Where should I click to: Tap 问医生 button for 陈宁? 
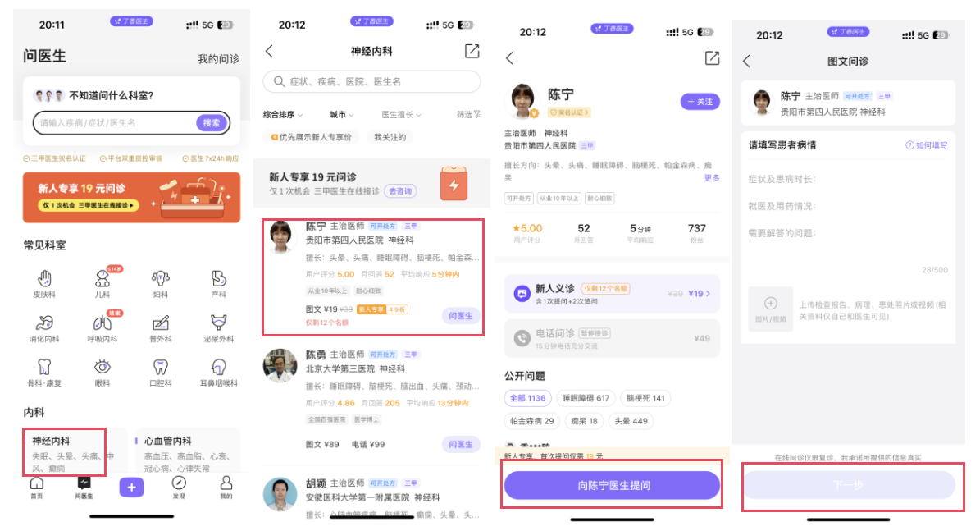[x=461, y=316]
